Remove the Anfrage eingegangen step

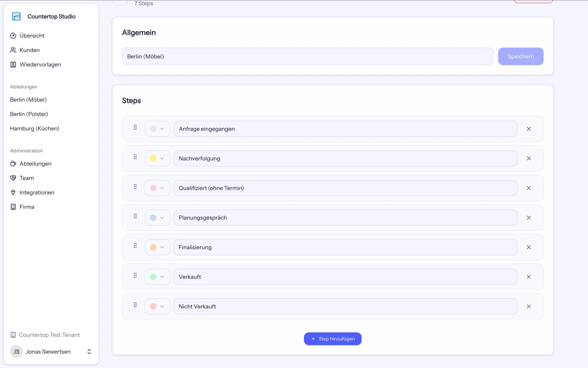(x=529, y=129)
